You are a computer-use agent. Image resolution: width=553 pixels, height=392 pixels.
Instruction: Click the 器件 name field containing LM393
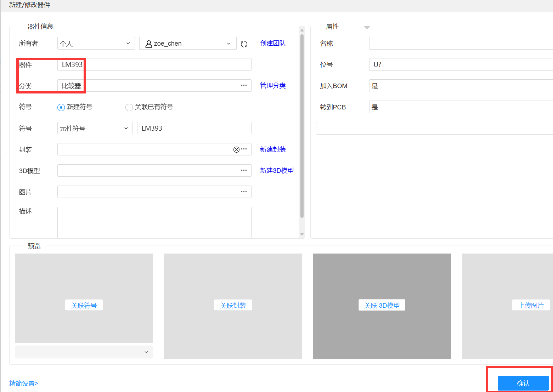[154, 64]
